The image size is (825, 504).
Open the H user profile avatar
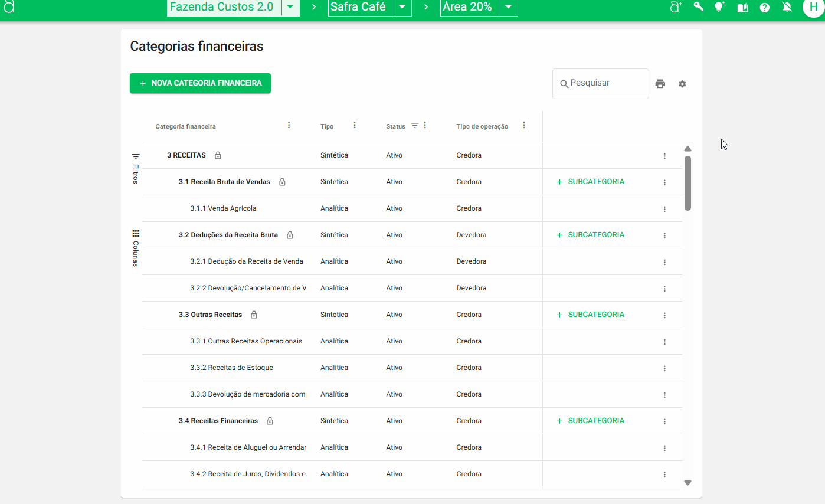813,8
